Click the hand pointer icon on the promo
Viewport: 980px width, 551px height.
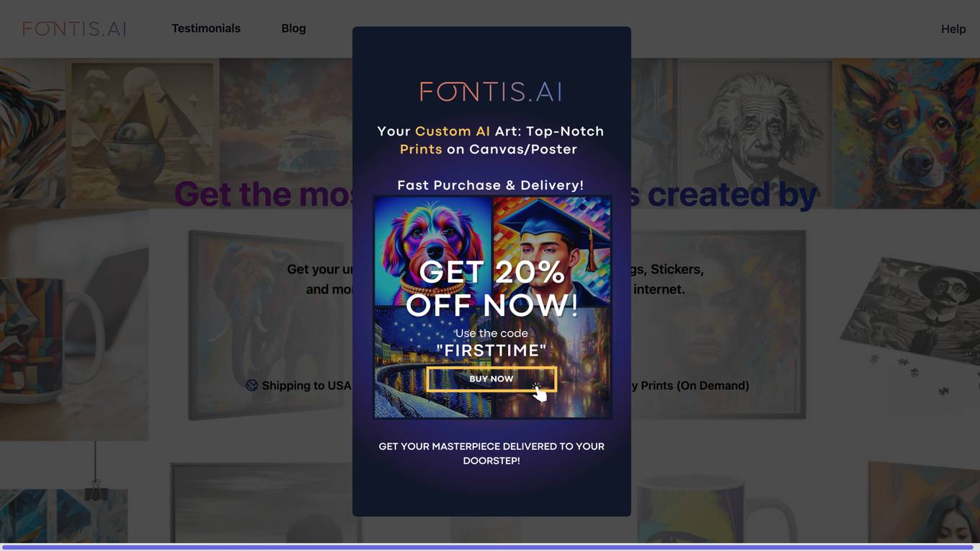click(539, 392)
